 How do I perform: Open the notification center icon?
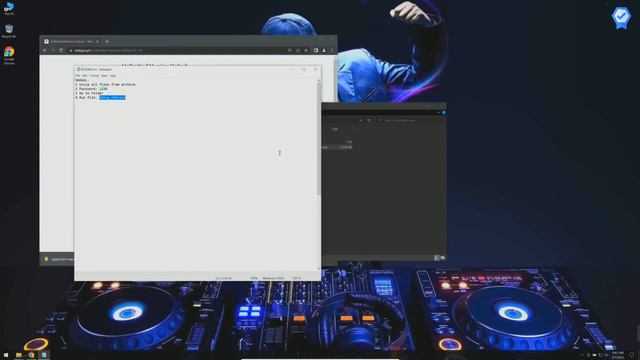pyautogui.click(x=632, y=356)
